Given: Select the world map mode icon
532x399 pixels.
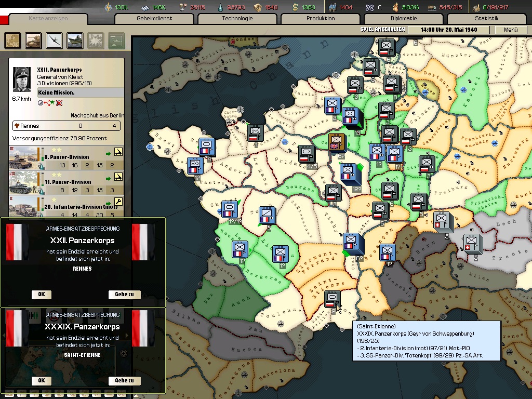Looking at the screenshot, I should (12, 41).
